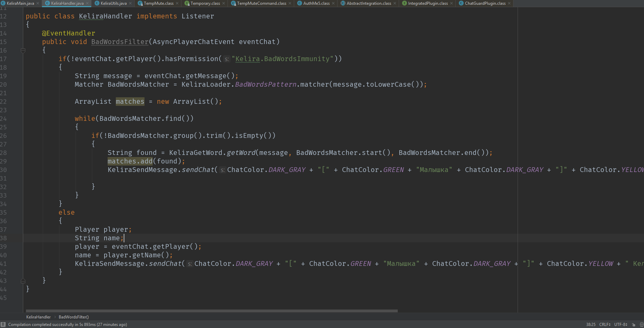
Task: Click the highlighted matches variable declaration
Action: pos(130,101)
